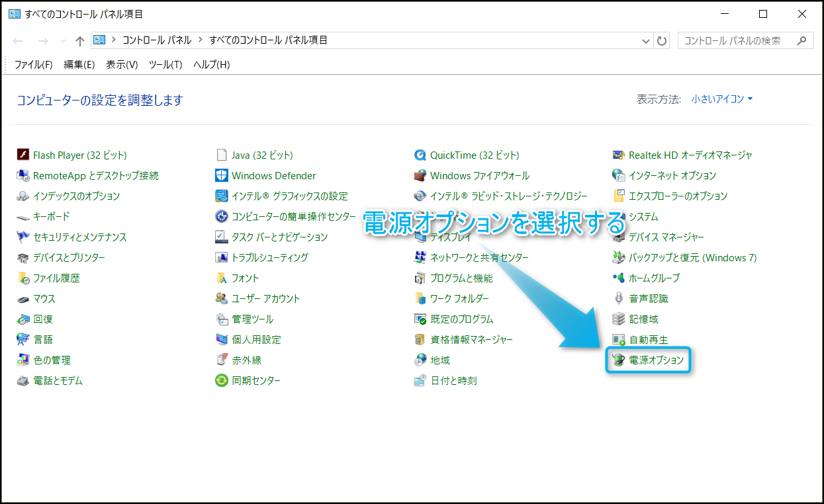Click the Windows Defender shield icon
The image size is (824, 504).
(222, 176)
